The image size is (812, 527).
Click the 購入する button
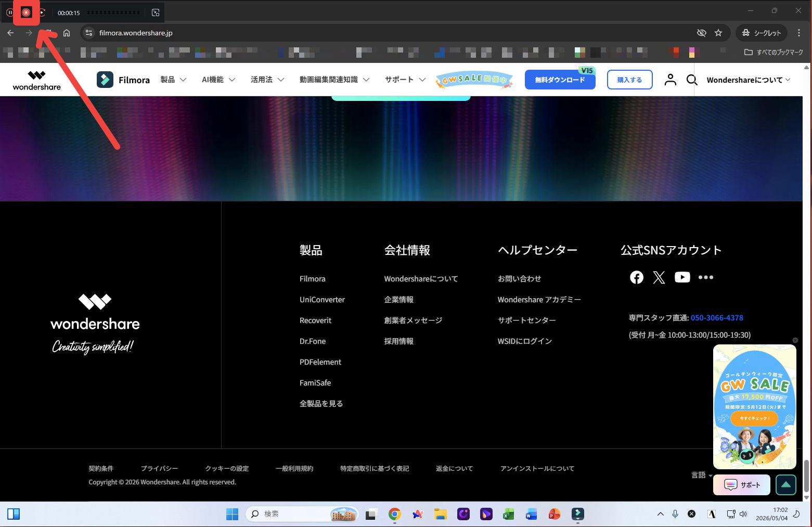629,80
